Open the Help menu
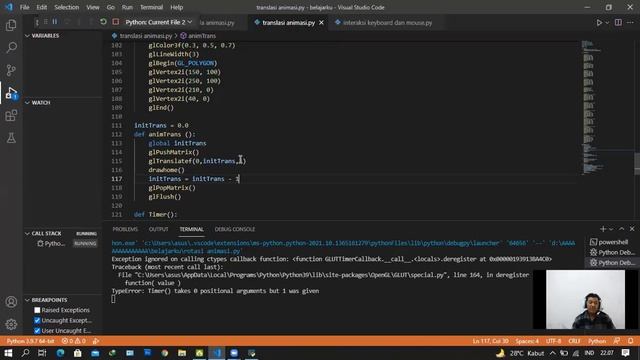Image resolution: width=640 pixels, height=360 pixels. click(176, 7)
